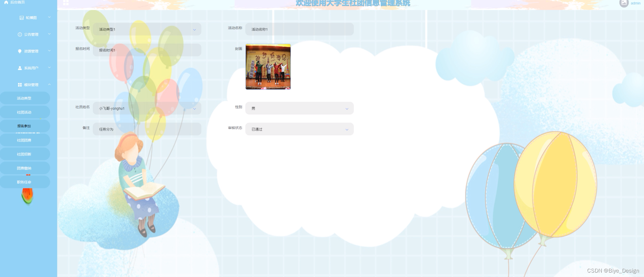This screenshot has height=277, width=644.
Task: Expand the 资源管理 menu chevron
Action: click(x=49, y=51)
